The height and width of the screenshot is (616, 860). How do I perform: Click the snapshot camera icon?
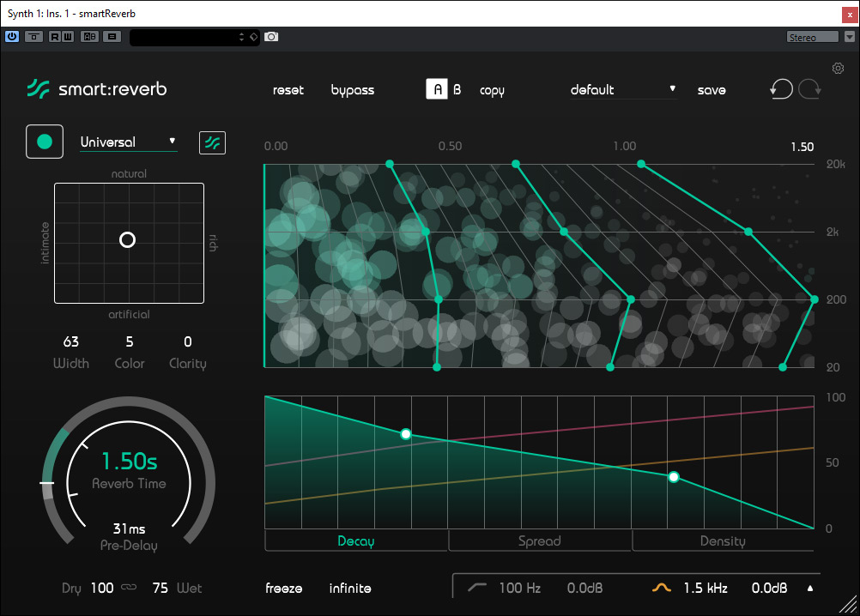271,37
